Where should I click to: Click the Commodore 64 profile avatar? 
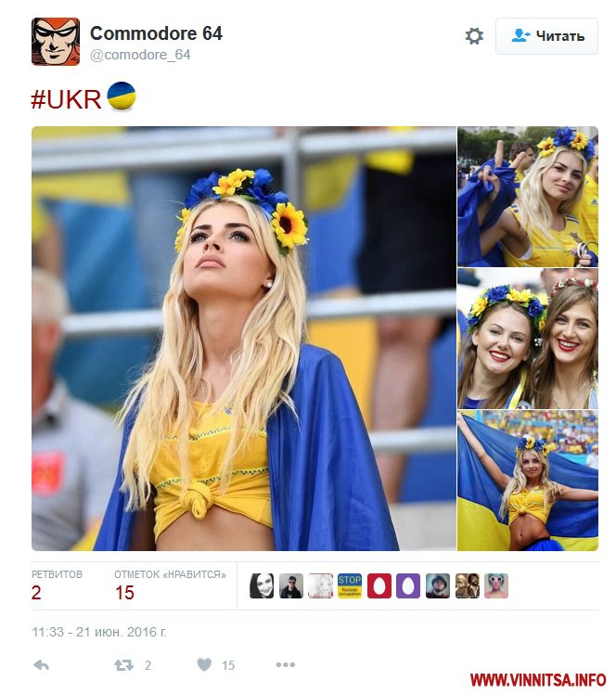[56, 42]
